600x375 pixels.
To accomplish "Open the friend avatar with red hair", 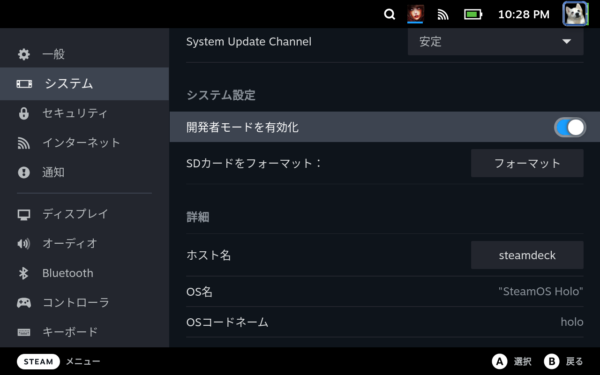I will coord(415,14).
